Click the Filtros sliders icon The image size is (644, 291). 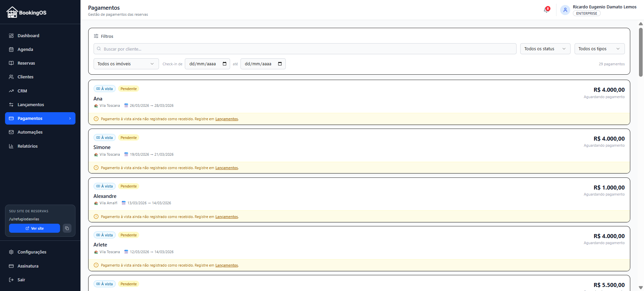pyautogui.click(x=96, y=36)
